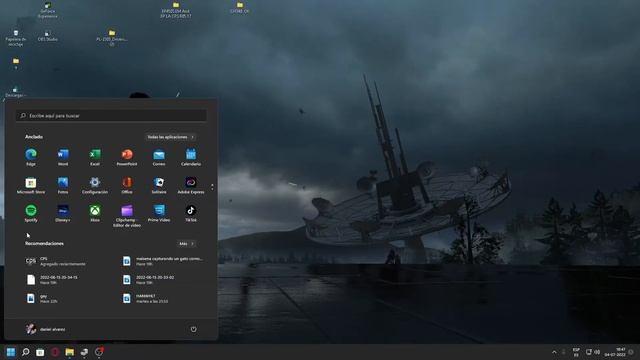The width and height of the screenshot is (640, 360).
Task: Open Todas las aplicaciones list
Action: [171, 137]
